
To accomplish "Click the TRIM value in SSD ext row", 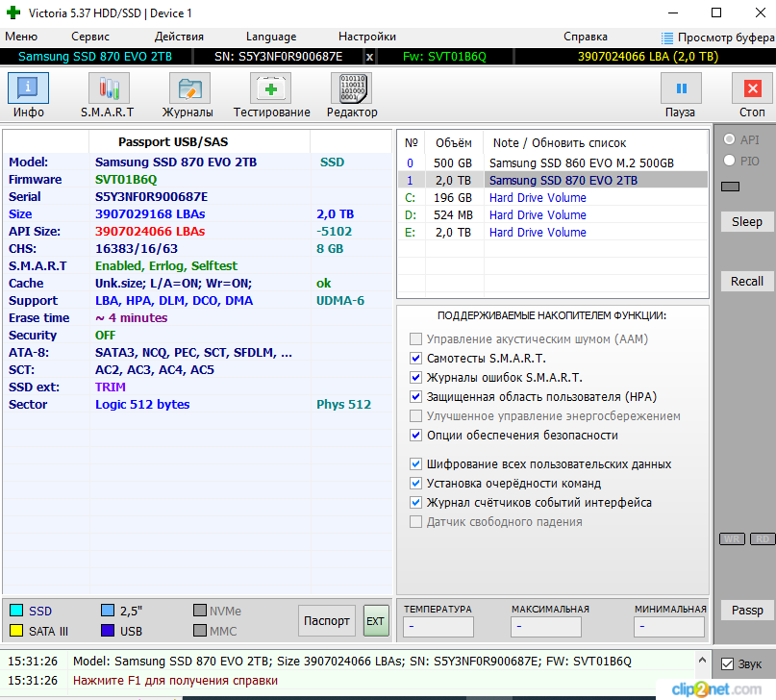I will [x=111, y=387].
